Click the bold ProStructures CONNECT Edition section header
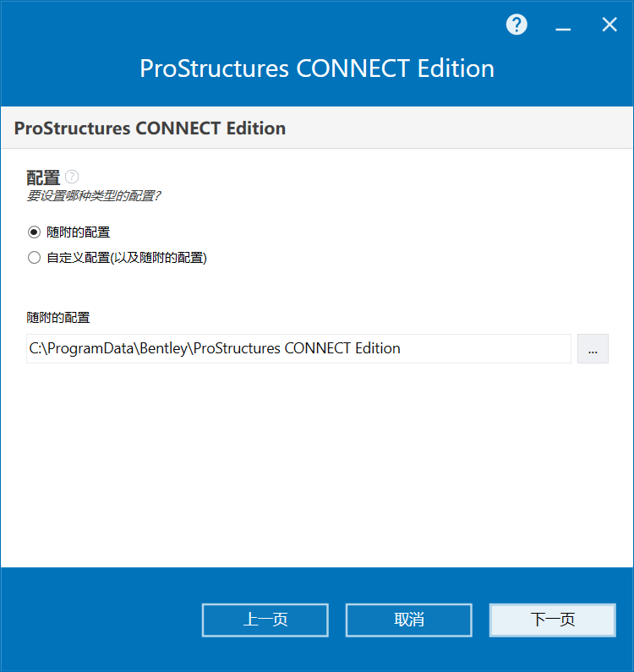 150,128
